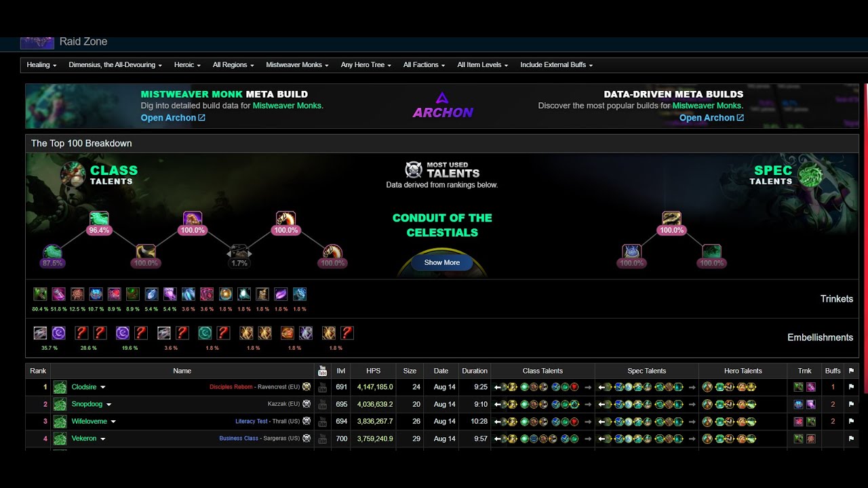Click the armory icon beside Thrall (US)

(x=307, y=421)
